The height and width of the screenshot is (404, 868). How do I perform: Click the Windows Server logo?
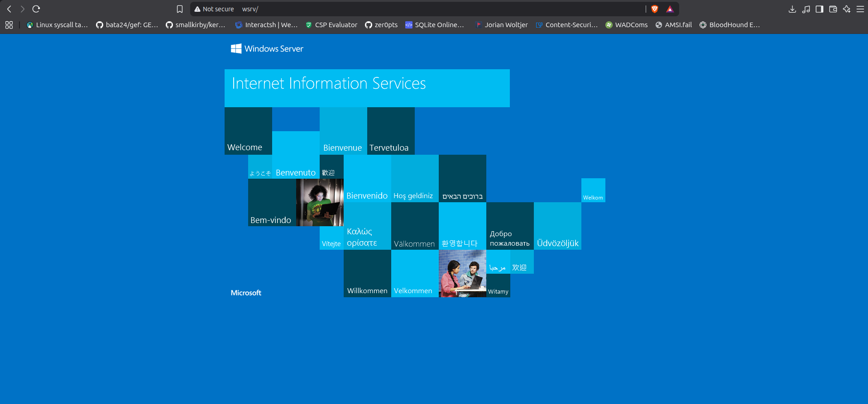pos(267,49)
